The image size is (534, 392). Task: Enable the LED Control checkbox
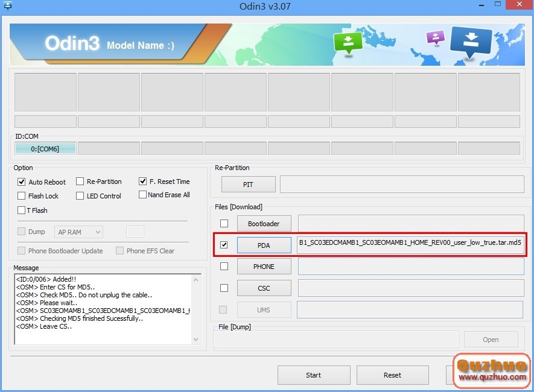pyautogui.click(x=80, y=195)
